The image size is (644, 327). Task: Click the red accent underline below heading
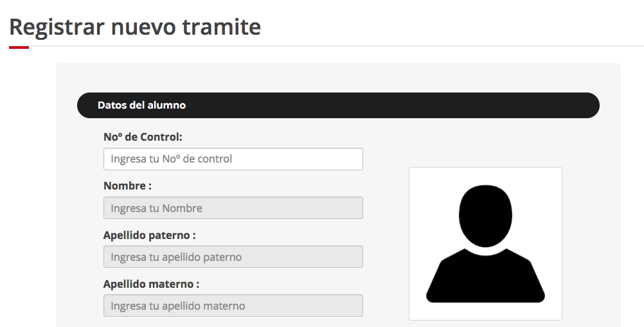point(19,47)
